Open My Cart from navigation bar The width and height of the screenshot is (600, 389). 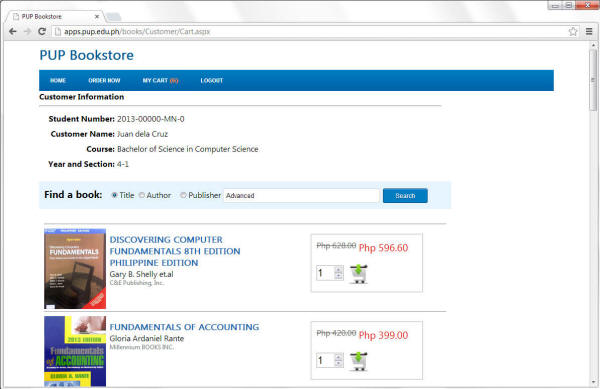(160, 80)
